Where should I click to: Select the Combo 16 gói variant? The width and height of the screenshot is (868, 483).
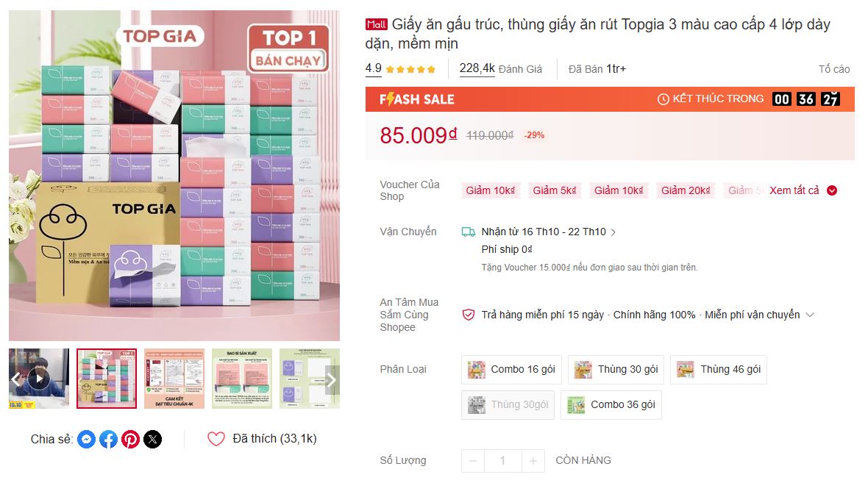click(x=511, y=369)
